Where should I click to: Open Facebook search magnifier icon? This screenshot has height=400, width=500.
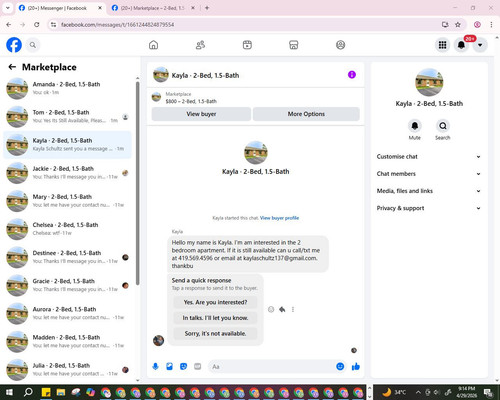(33, 45)
